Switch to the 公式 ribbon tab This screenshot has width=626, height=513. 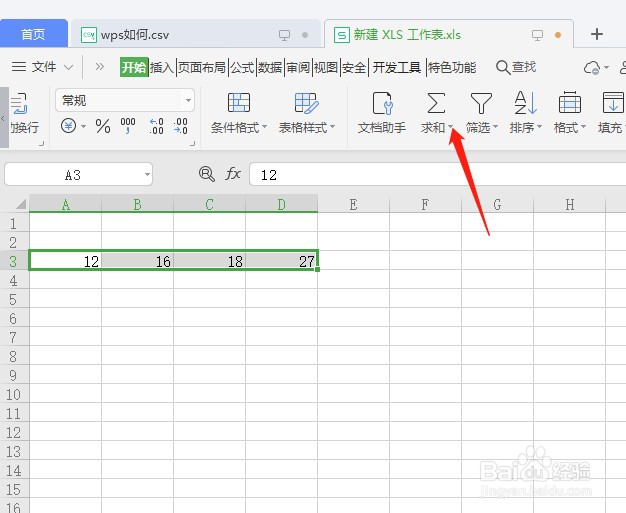pyautogui.click(x=242, y=67)
